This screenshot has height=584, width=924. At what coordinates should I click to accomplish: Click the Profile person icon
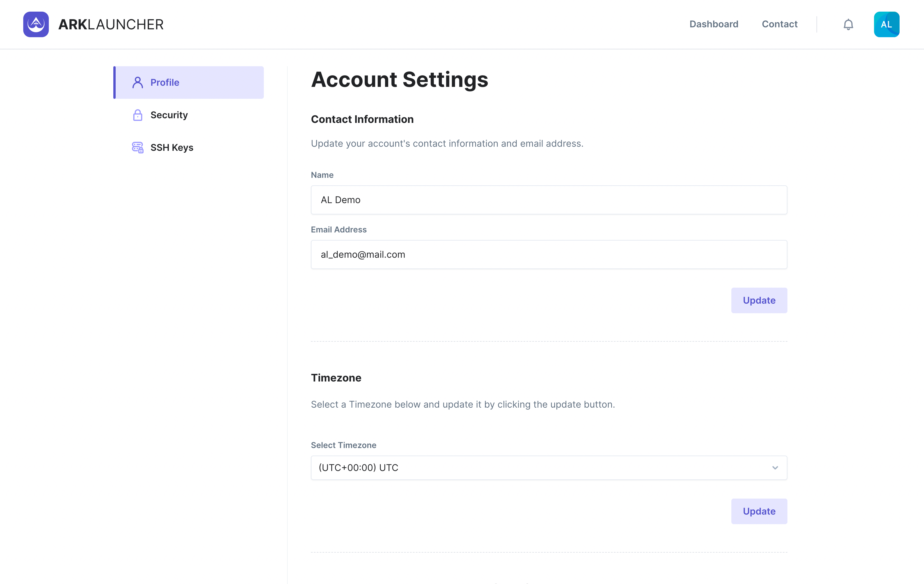137,83
